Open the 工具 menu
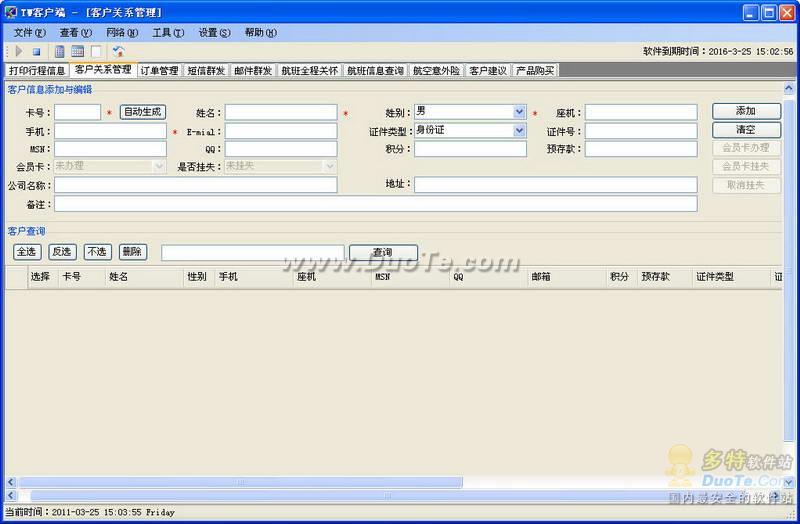 click(168, 33)
